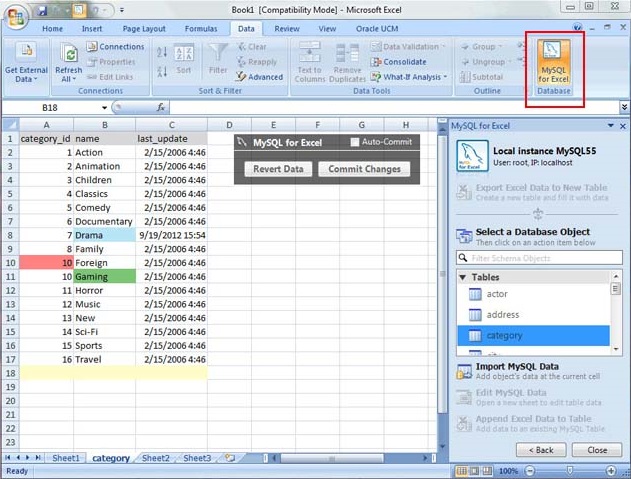Viewport: 631px width, 479px height.
Task: Click the Back button in MySQL pane
Action: (x=541, y=450)
